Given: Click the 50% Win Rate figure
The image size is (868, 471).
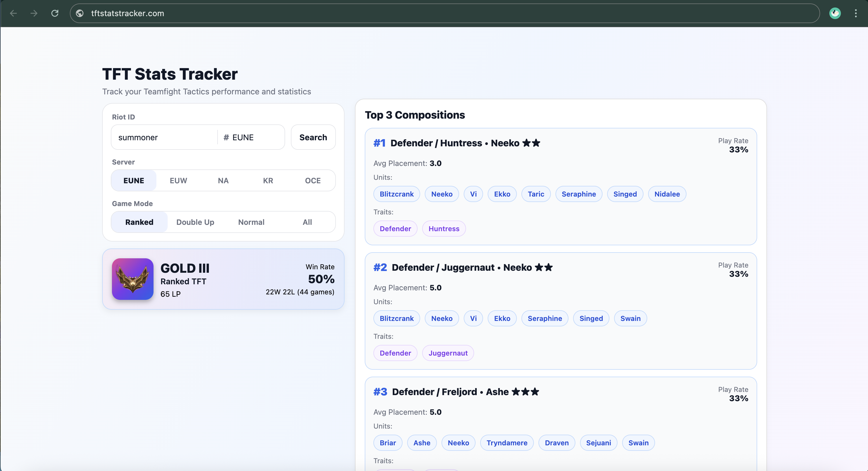Looking at the screenshot, I should [321, 279].
